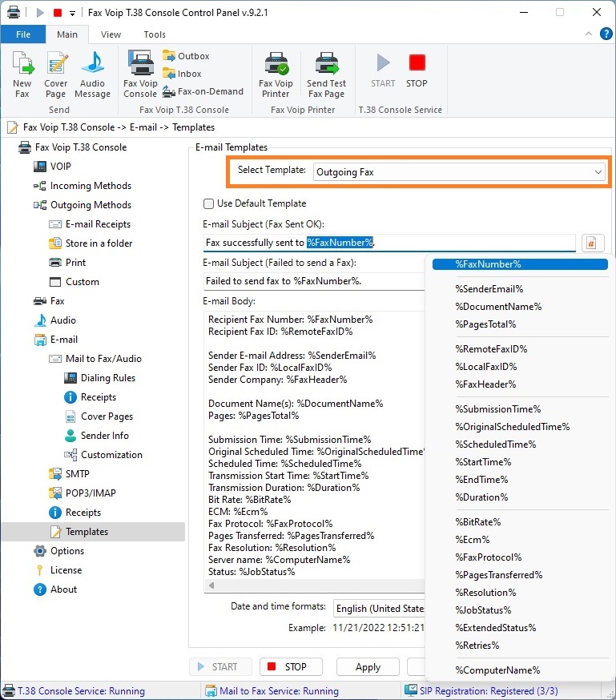The width and height of the screenshot is (616, 700).
Task: Toggle Use Default Template checkbox
Action: coord(208,203)
